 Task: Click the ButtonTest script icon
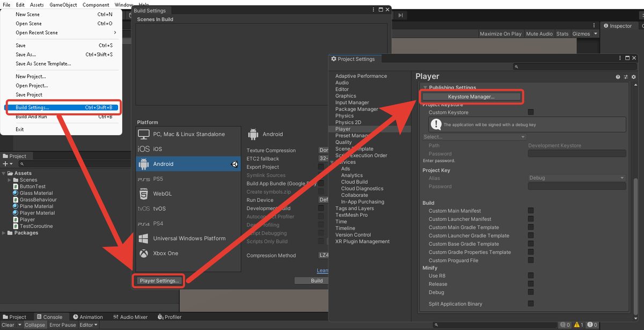[x=16, y=187]
